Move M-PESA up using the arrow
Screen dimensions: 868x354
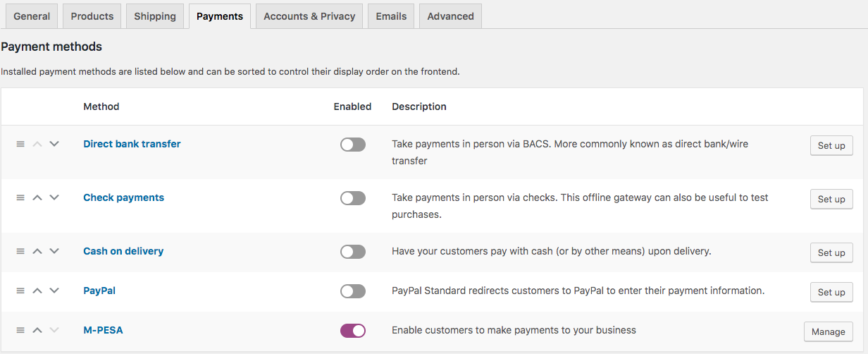click(x=37, y=330)
